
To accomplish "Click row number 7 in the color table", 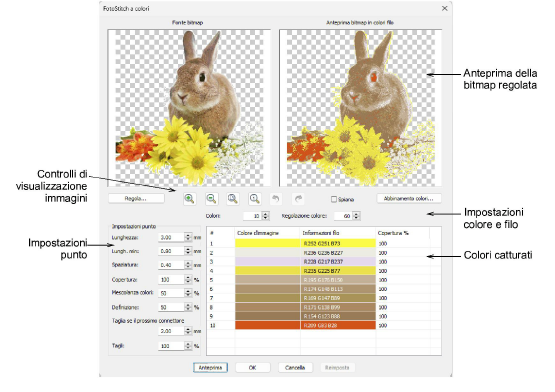I will click(x=211, y=298).
